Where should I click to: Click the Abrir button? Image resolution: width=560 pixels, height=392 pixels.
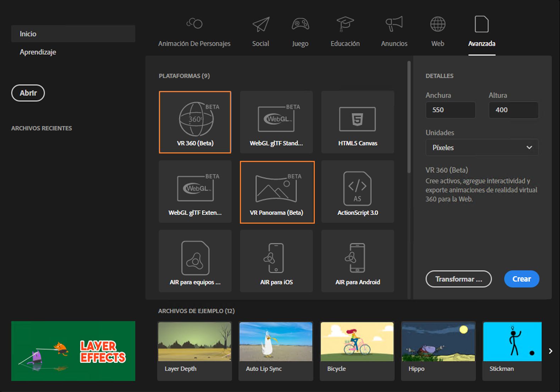click(x=28, y=93)
